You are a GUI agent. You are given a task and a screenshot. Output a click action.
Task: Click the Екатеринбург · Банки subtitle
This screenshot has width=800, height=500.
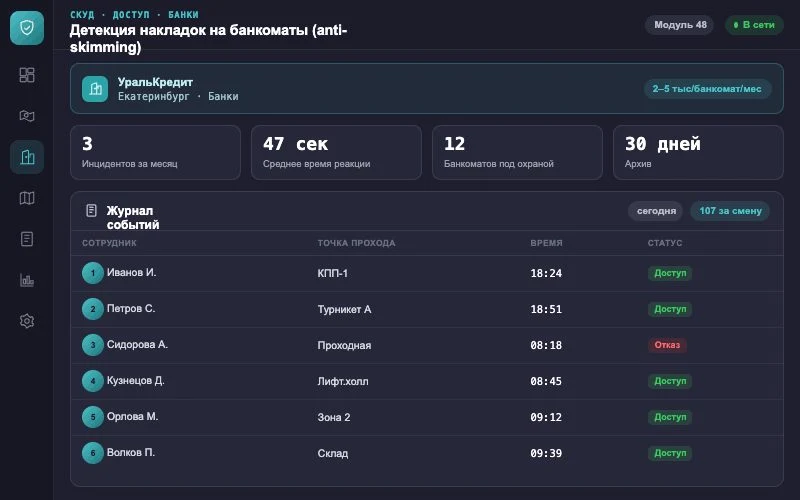tap(178, 96)
